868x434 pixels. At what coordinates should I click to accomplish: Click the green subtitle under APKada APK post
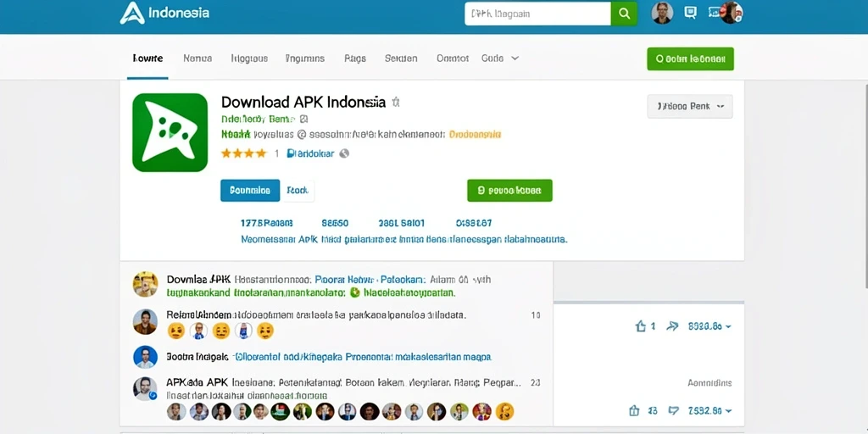click(247, 396)
